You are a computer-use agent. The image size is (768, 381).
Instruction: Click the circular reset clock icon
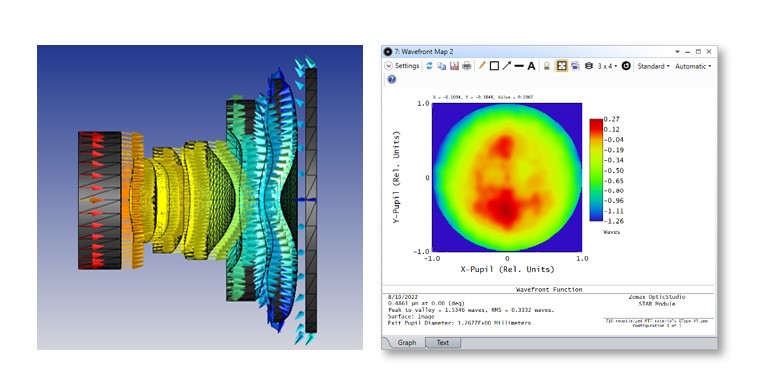tap(626, 66)
